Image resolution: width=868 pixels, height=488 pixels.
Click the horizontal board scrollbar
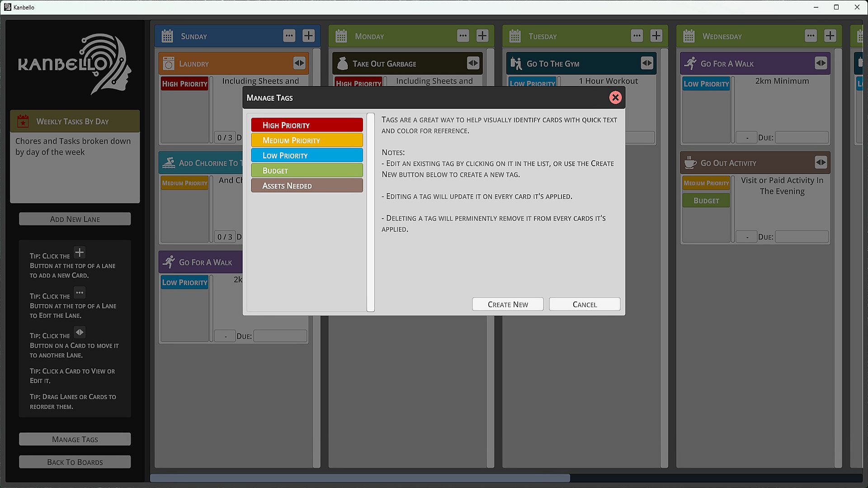[x=360, y=478]
